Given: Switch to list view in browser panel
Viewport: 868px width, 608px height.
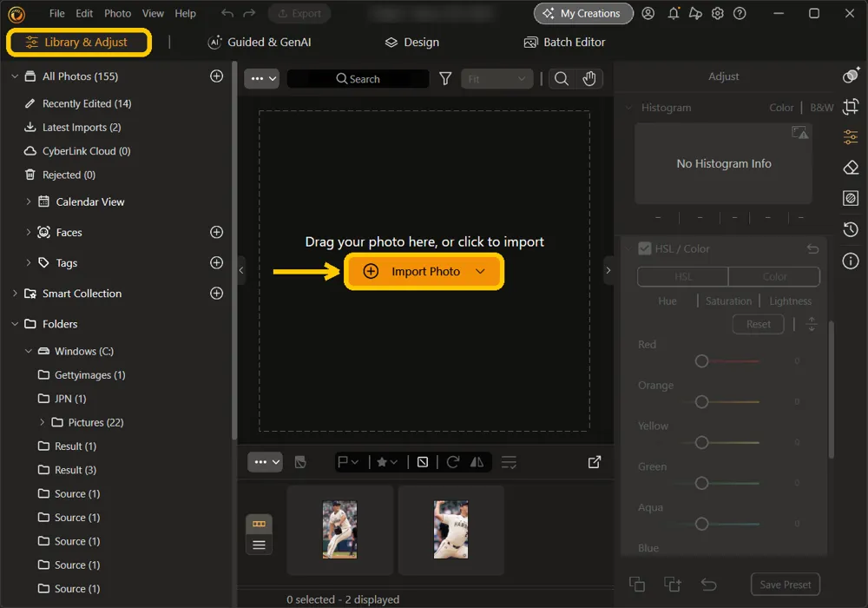Looking at the screenshot, I should [259, 545].
